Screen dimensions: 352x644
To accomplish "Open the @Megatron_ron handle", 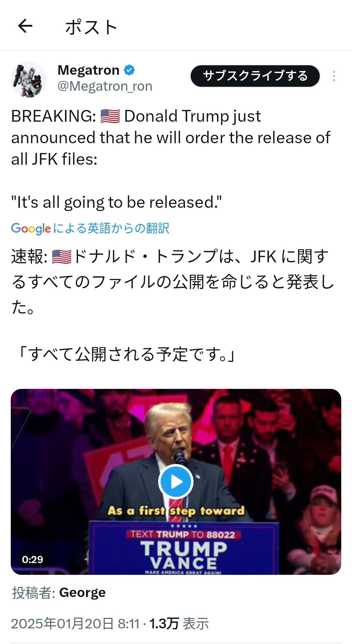I will 105,86.
